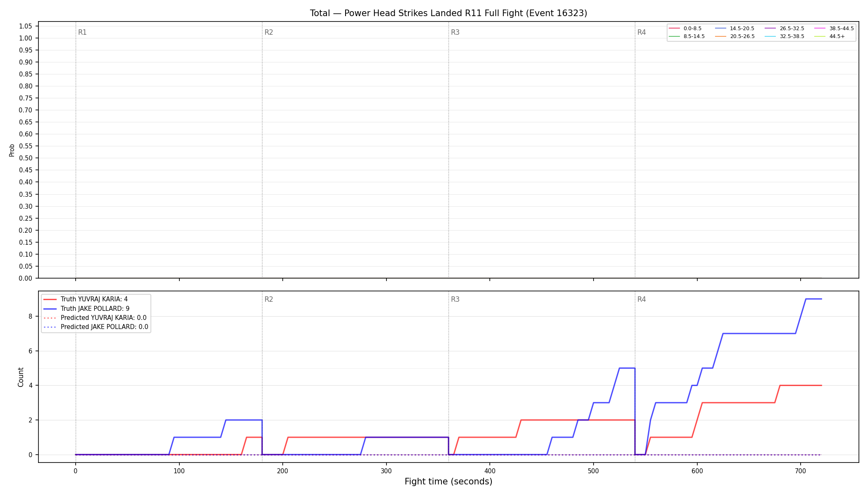
Task: Click the 32.5-38.5 legend entry
Action: (785, 36)
